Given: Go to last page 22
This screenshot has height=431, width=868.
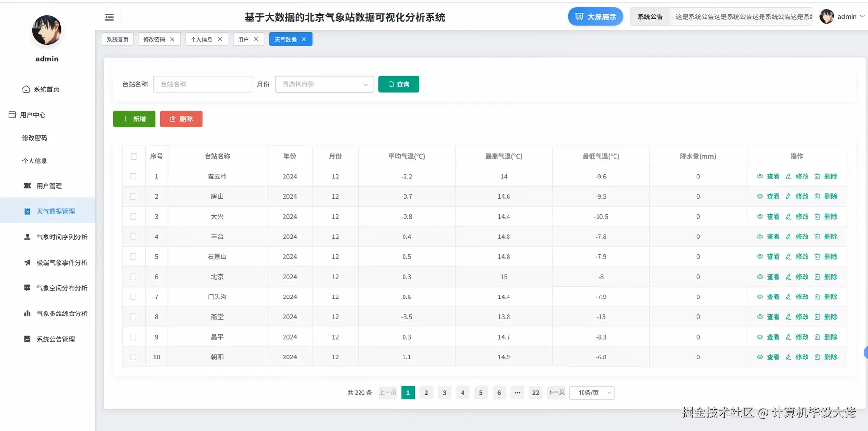Looking at the screenshot, I should pos(536,393).
